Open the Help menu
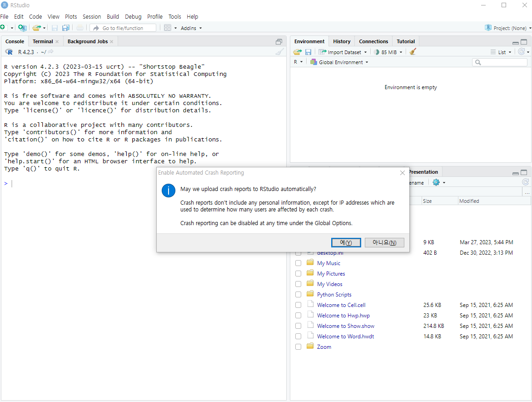Image resolution: width=532 pixels, height=402 pixels. pyautogui.click(x=192, y=17)
